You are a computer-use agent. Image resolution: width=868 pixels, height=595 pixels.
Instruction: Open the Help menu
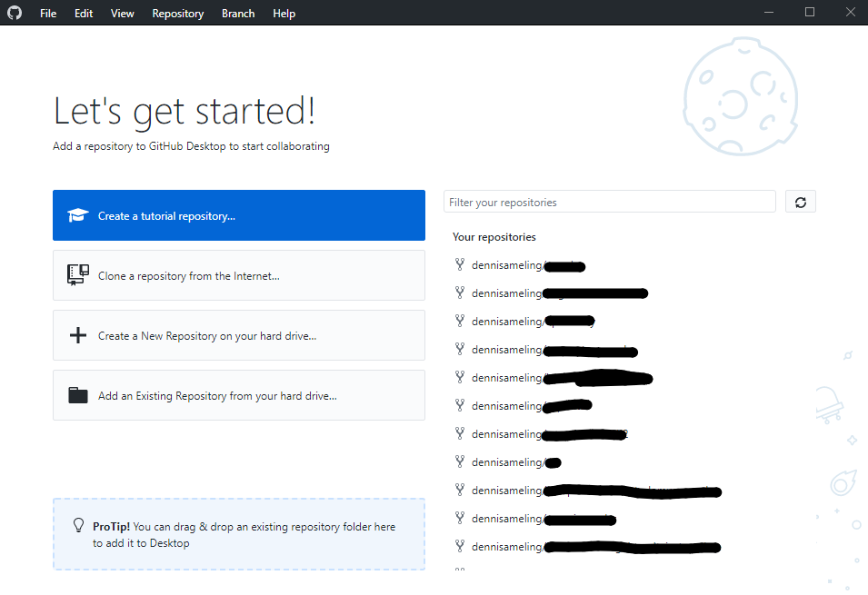284,14
